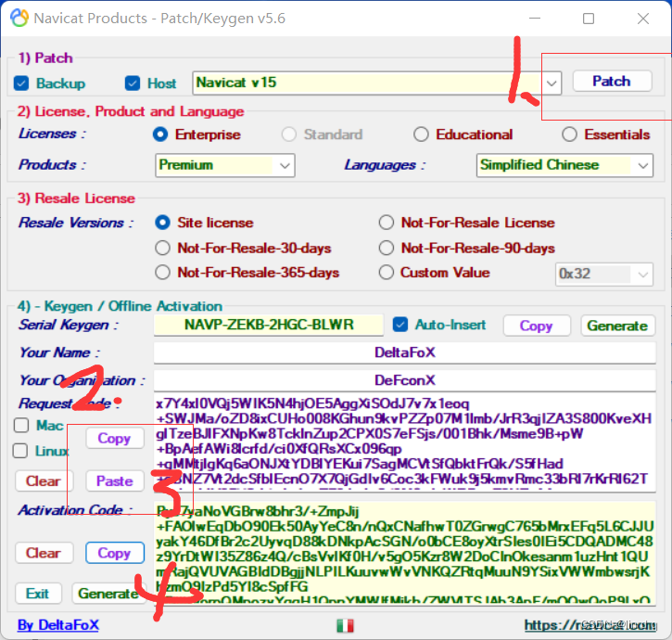The image size is (672, 640).
Task: Open the Products dropdown showing Premium
Action: (x=285, y=166)
